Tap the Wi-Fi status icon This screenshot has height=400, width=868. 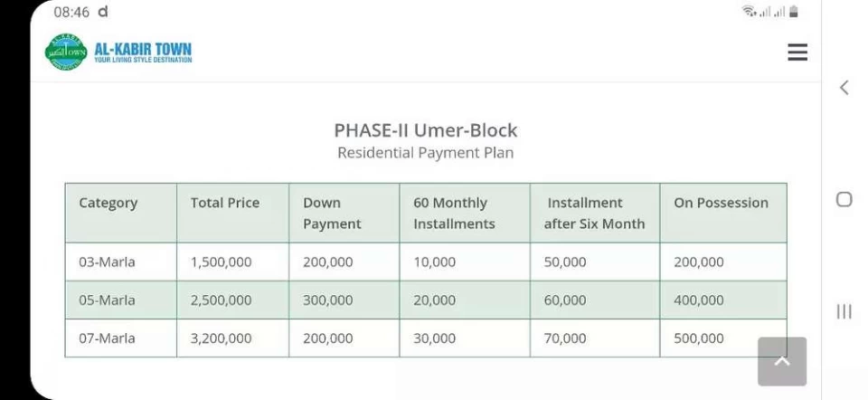749,12
